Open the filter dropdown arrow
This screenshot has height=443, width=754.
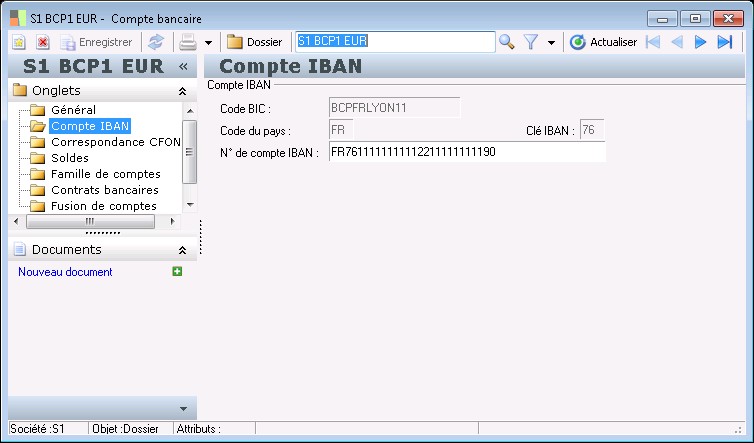point(551,43)
